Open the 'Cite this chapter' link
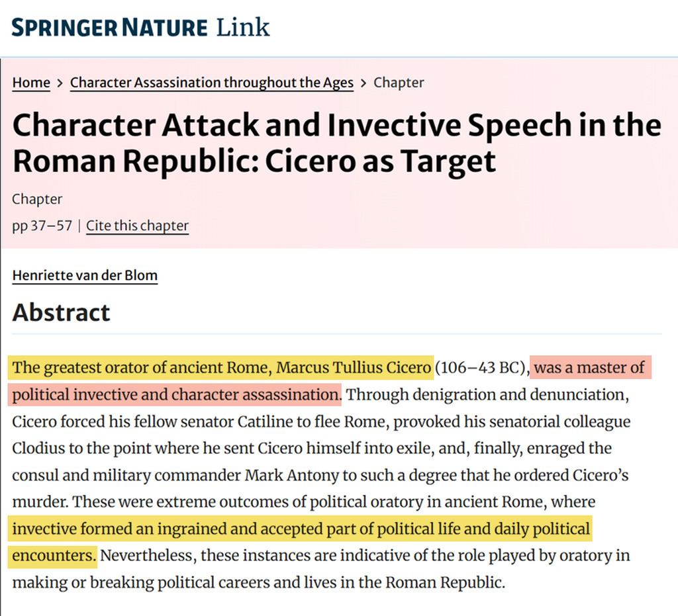The height and width of the screenshot is (616, 678). 138,226
